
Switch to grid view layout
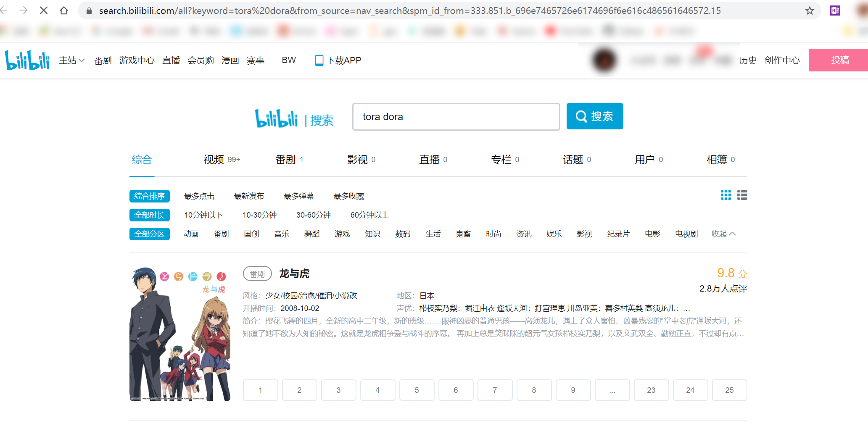click(x=726, y=195)
